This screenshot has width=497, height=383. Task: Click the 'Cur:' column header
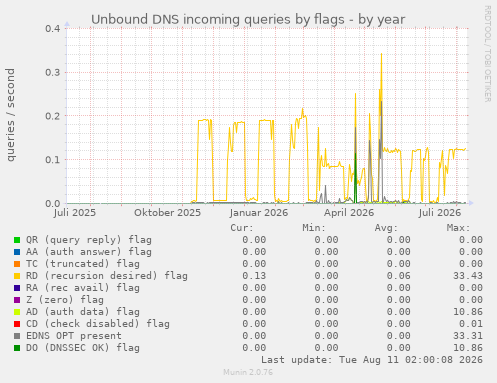pyautogui.click(x=242, y=228)
